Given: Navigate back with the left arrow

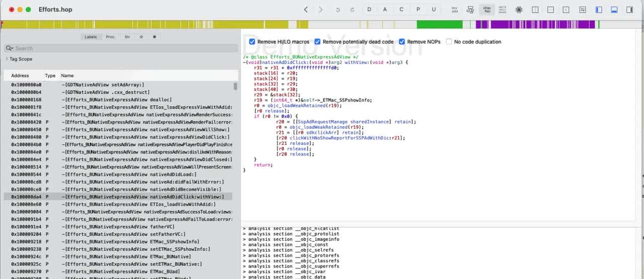Looking at the screenshot, I should pyautogui.click(x=306, y=10).
